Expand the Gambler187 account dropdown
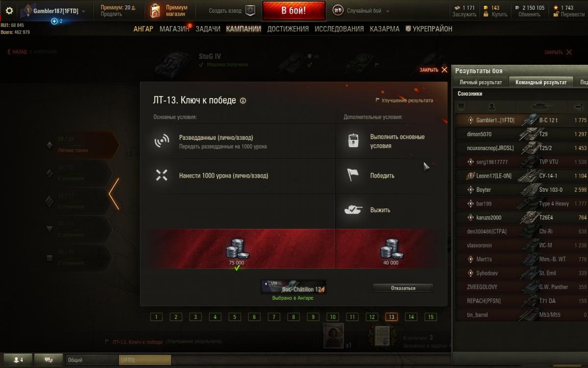The image size is (588, 368). point(83,11)
